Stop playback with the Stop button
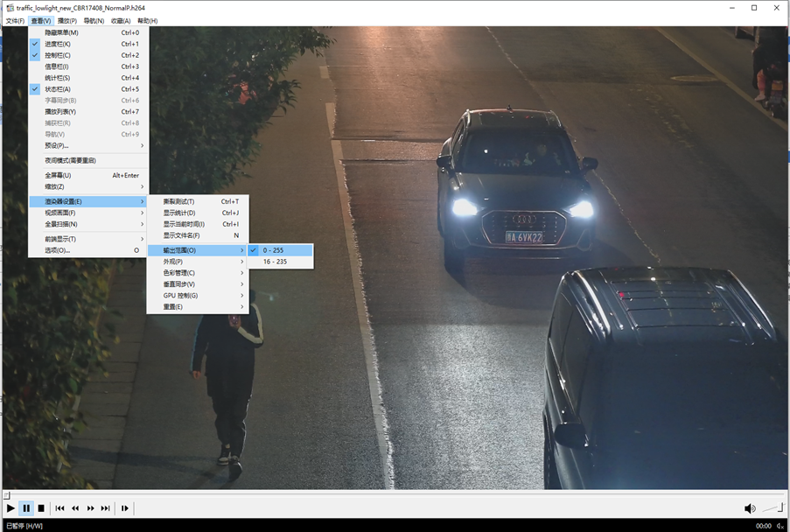The image size is (790, 532). pyautogui.click(x=41, y=508)
